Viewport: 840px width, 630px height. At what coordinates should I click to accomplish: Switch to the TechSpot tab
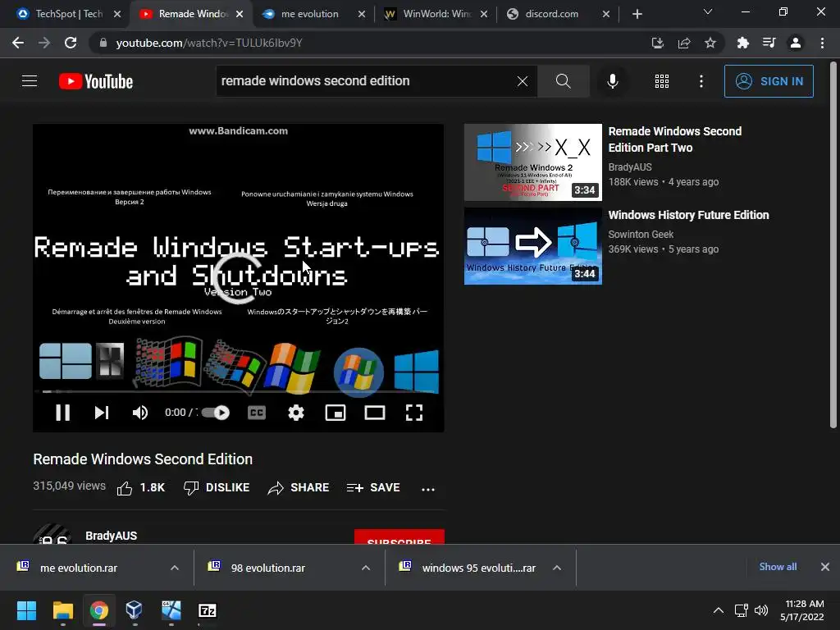[69, 14]
